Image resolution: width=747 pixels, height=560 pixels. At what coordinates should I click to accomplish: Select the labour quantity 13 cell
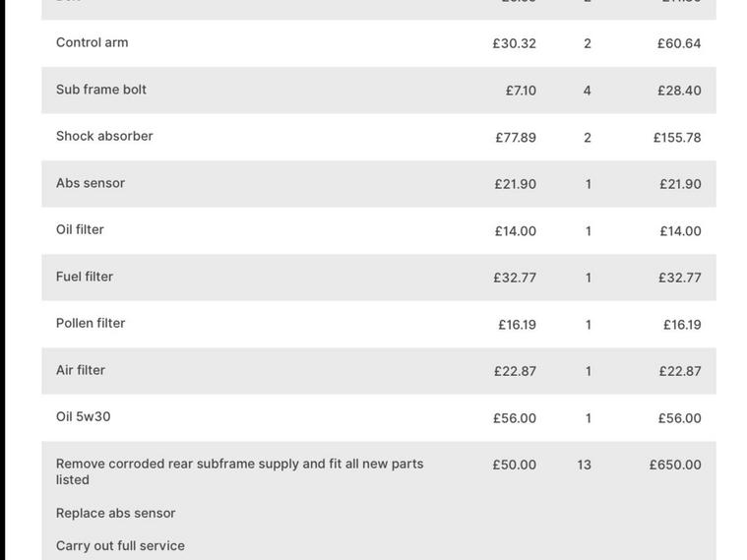[585, 466]
